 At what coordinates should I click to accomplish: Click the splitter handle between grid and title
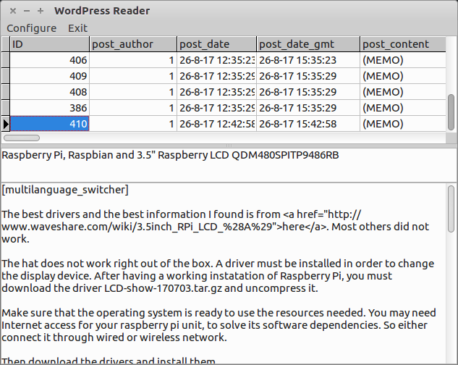(229, 146)
